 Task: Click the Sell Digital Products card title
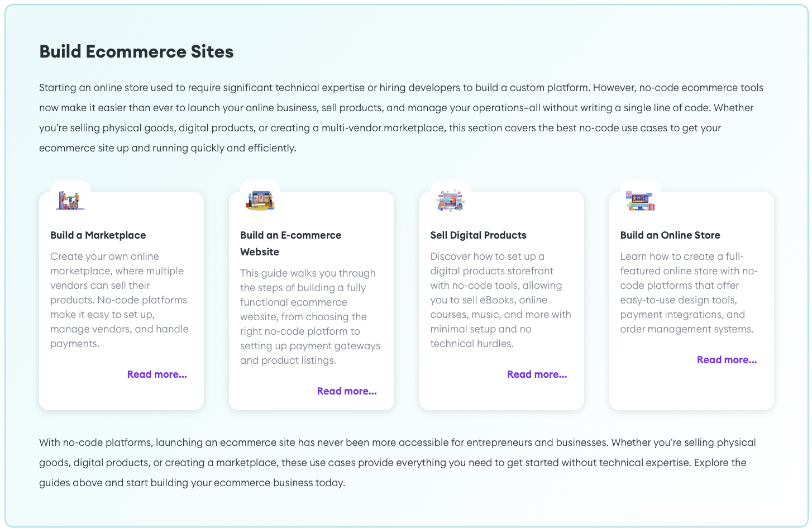[478, 235]
